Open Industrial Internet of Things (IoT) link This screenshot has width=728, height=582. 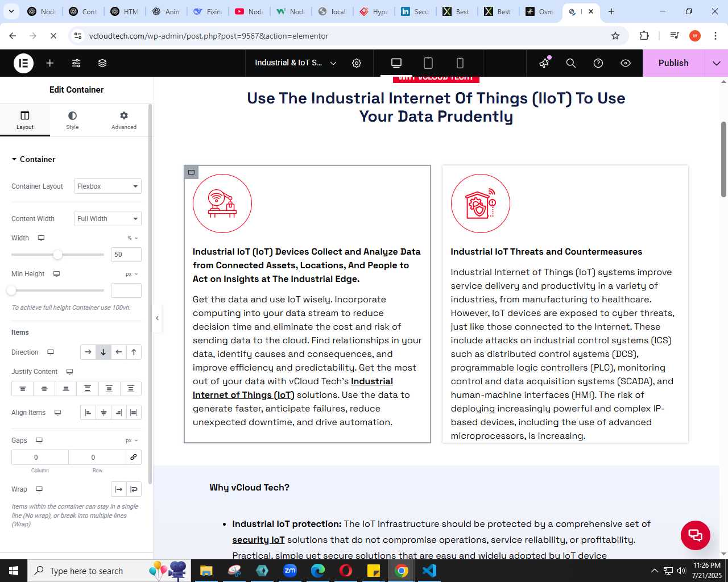coord(293,388)
